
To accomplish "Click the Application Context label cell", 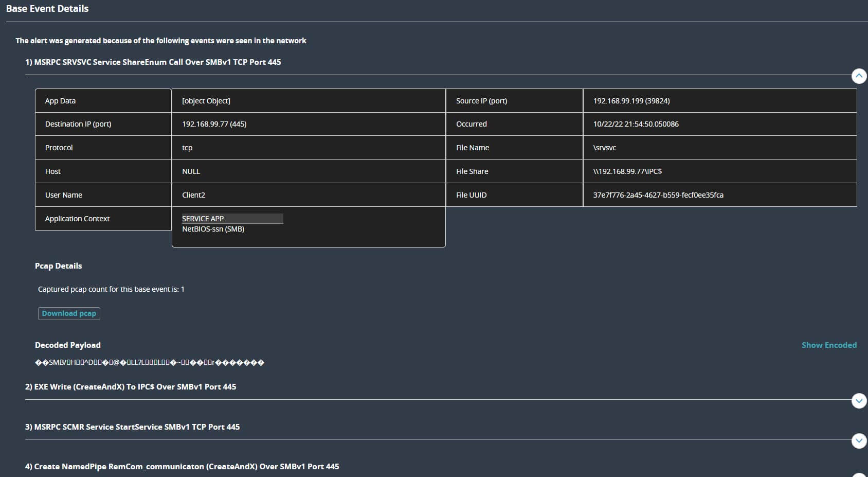I will pos(103,219).
